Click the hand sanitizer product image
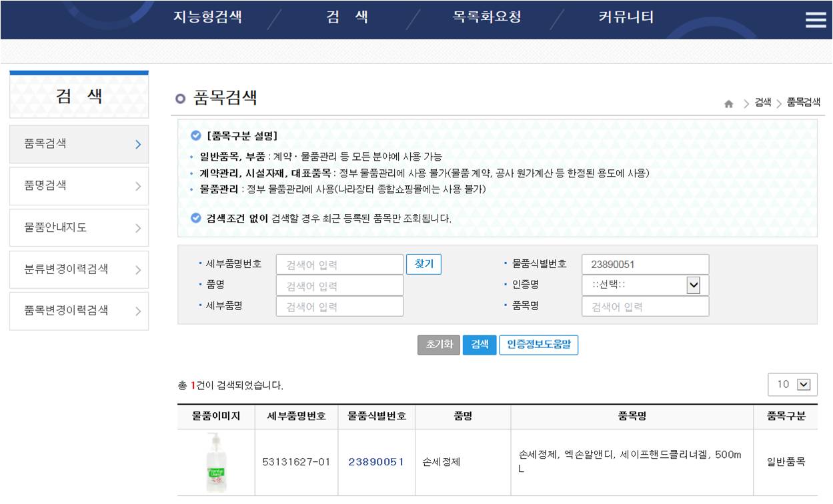 [x=216, y=462]
